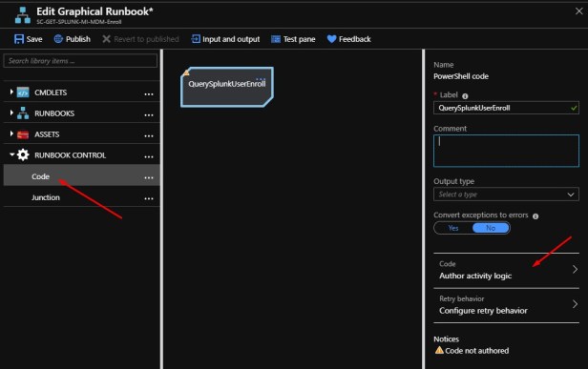The image size is (588, 369).
Task: Expand the ASSETS tree node arrow
Action: click(x=11, y=133)
